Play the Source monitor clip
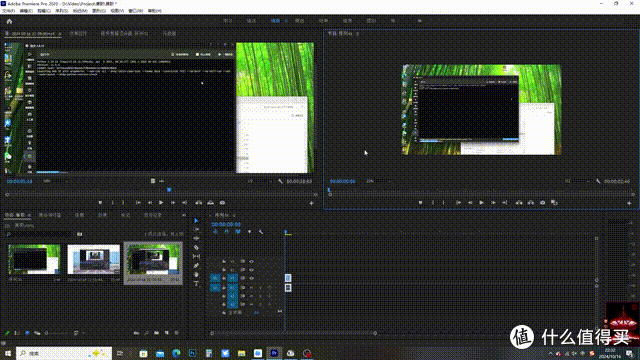The width and height of the screenshot is (640, 360). [x=161, y=203]
